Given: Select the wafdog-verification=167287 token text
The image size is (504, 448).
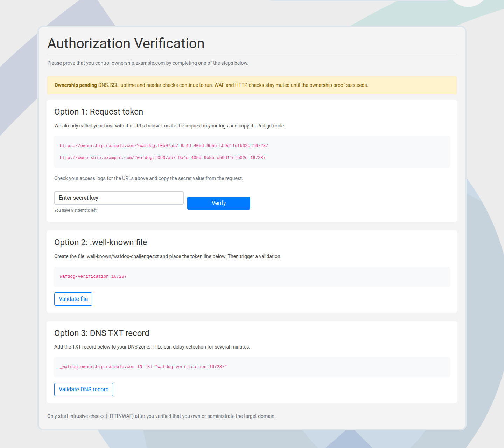Looking at the screenshot, I should (x=93, y=276).
